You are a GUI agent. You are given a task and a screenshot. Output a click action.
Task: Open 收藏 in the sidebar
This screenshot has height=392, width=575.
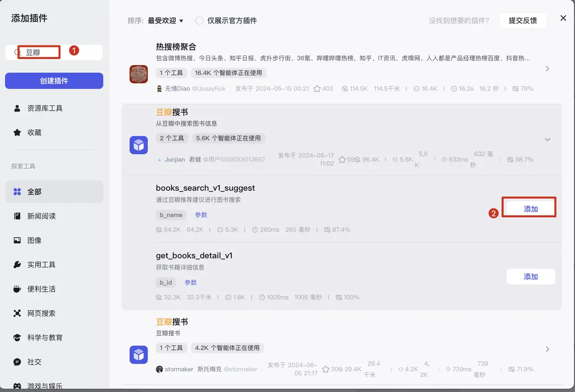pos(54,132)
